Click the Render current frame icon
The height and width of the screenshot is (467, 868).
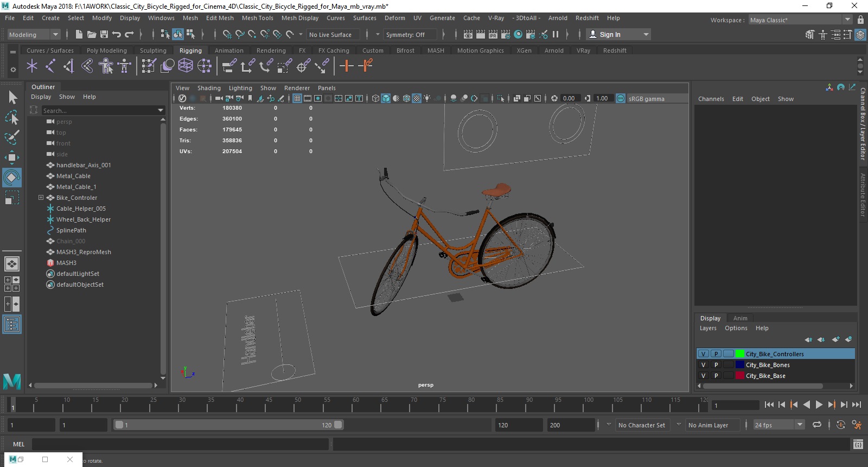[x=481, y=34]
